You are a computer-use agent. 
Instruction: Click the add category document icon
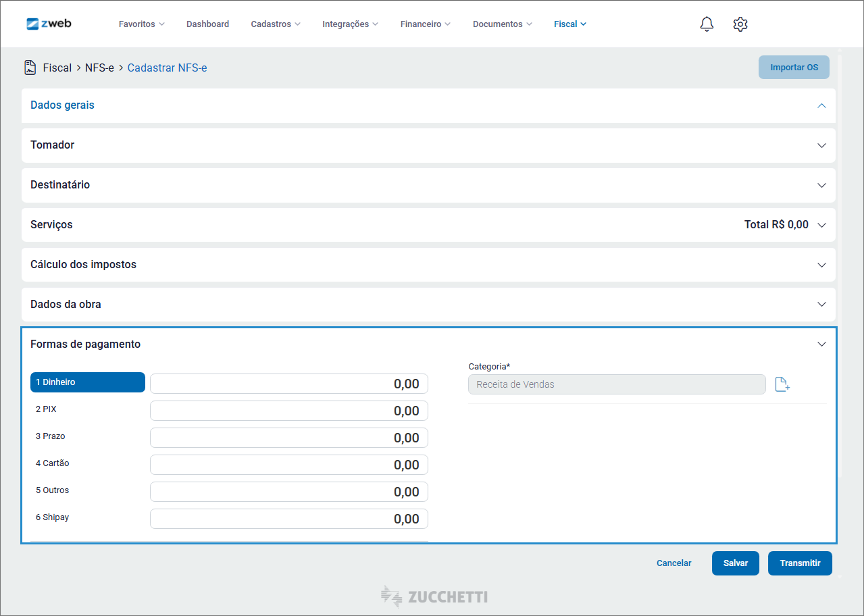pyautogui.click(x=782, y=384)
